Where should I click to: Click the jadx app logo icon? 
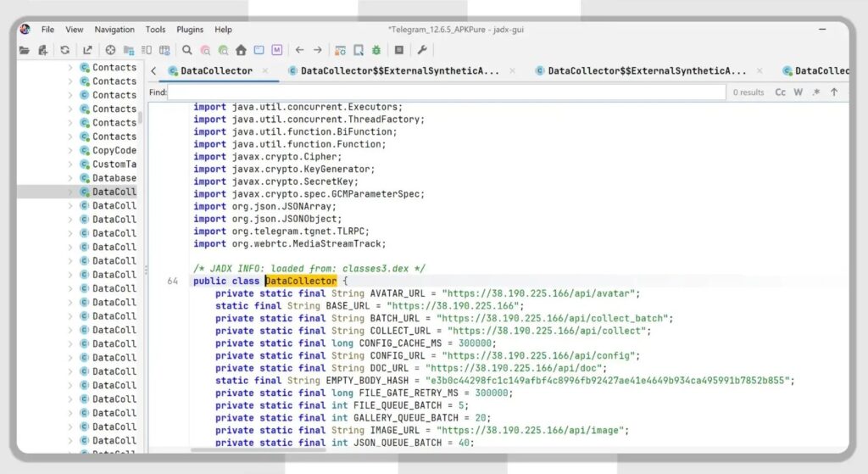click(25, 30)
